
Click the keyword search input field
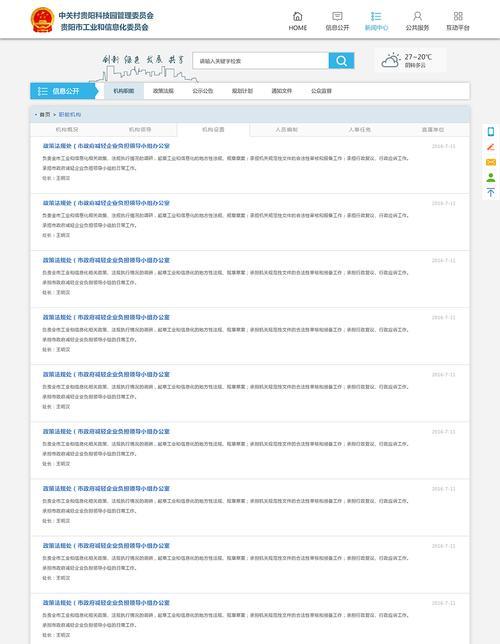260,61
